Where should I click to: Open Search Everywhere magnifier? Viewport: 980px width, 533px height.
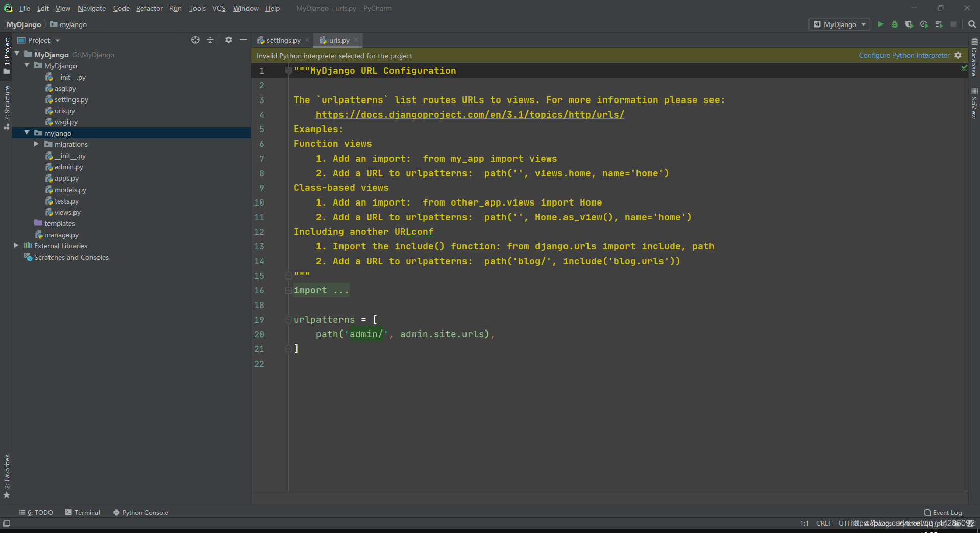pos(972,24)
